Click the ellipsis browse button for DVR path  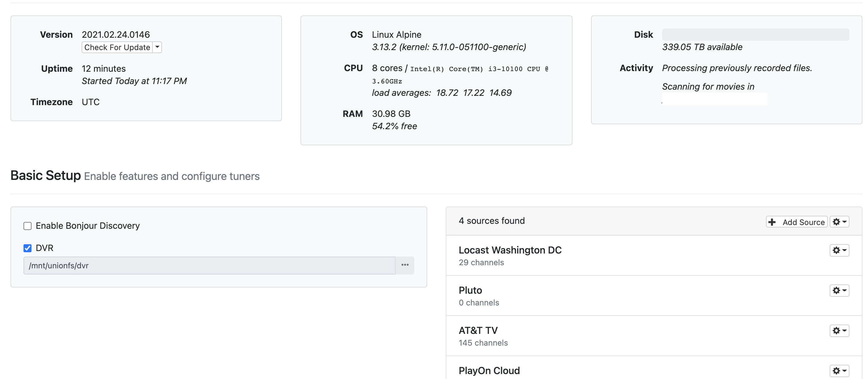pyautogui.click(x=405, y=265)
